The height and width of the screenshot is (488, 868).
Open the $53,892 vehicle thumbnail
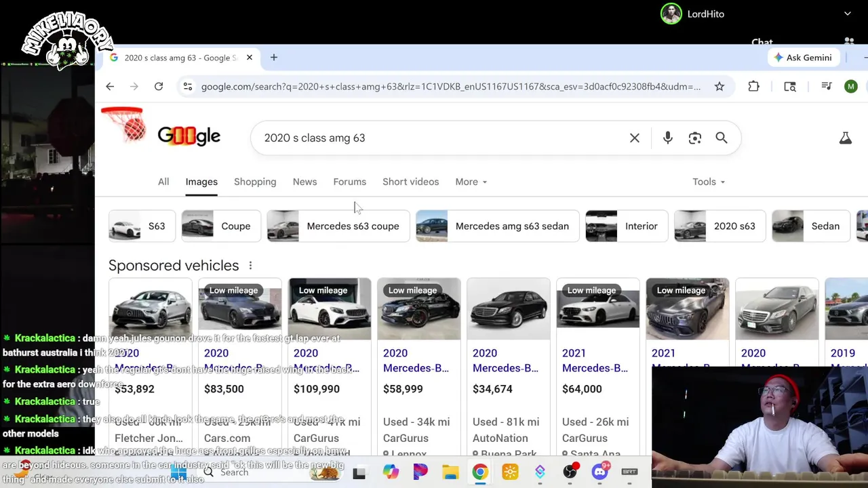click(x=151, y=309)
